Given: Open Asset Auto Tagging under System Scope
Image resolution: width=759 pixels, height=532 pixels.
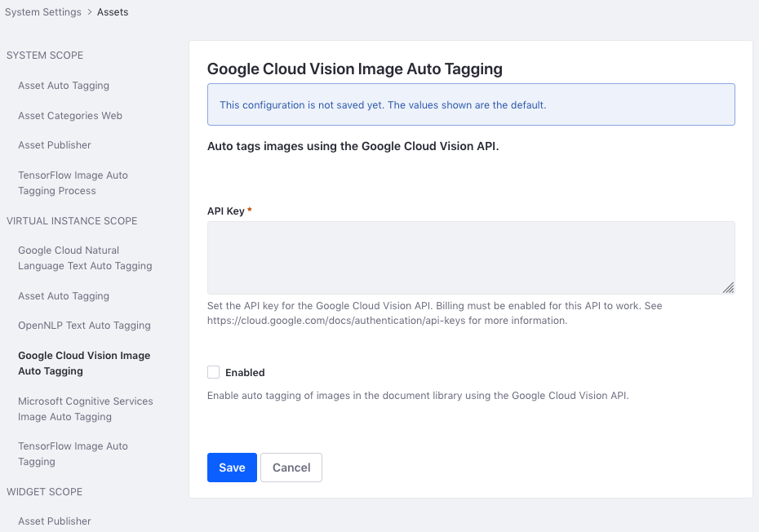Looking at the screenshot, I should pos(64,85).
